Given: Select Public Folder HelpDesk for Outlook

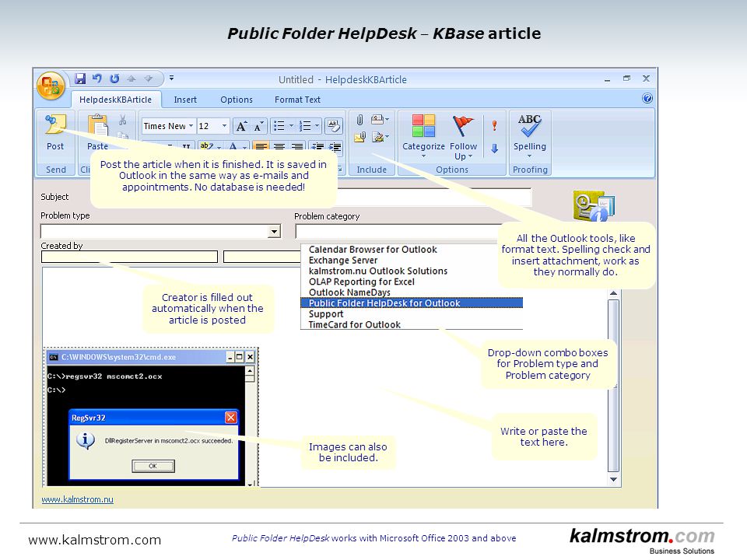Looking at the screenshot, I should click(x=412, y=303).
